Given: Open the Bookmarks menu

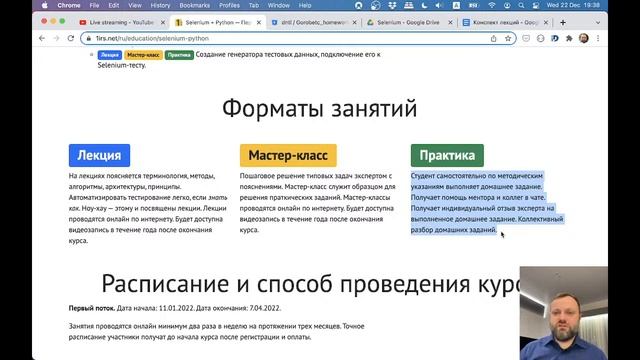Looking at the screenshot, I should 195,5.
